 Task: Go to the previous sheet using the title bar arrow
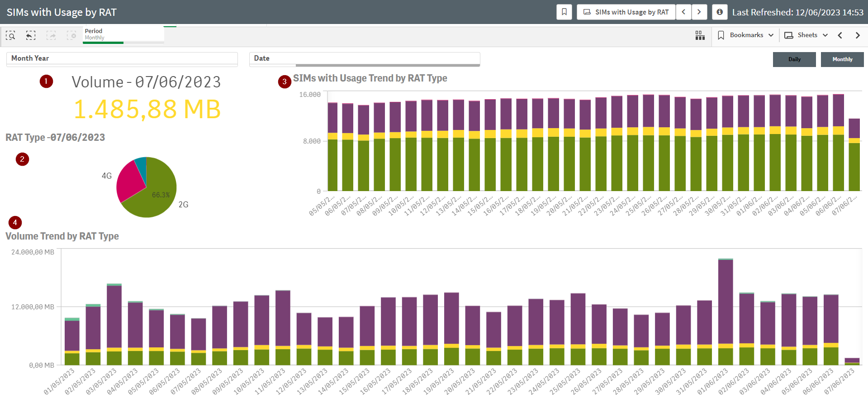[x=683, y=12]
